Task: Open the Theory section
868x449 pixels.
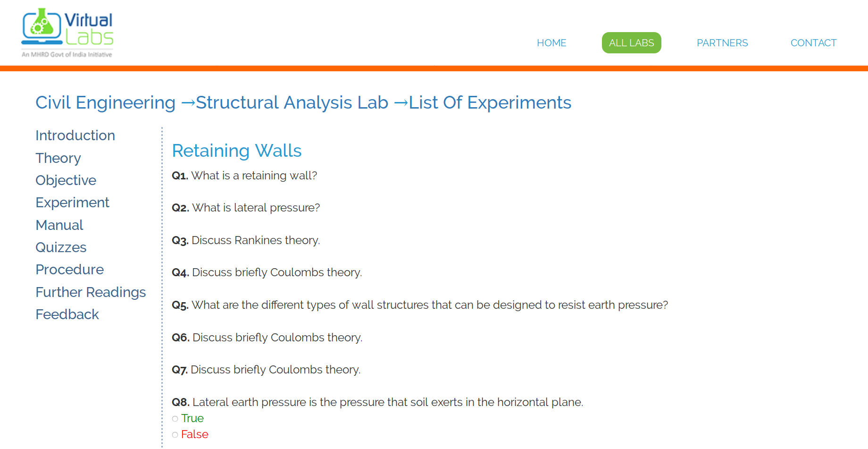Action: [x=58, y=158]
